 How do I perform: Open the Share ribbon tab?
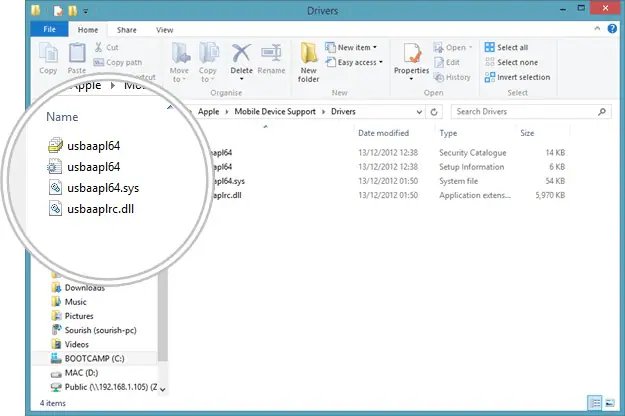click(126, 30)
